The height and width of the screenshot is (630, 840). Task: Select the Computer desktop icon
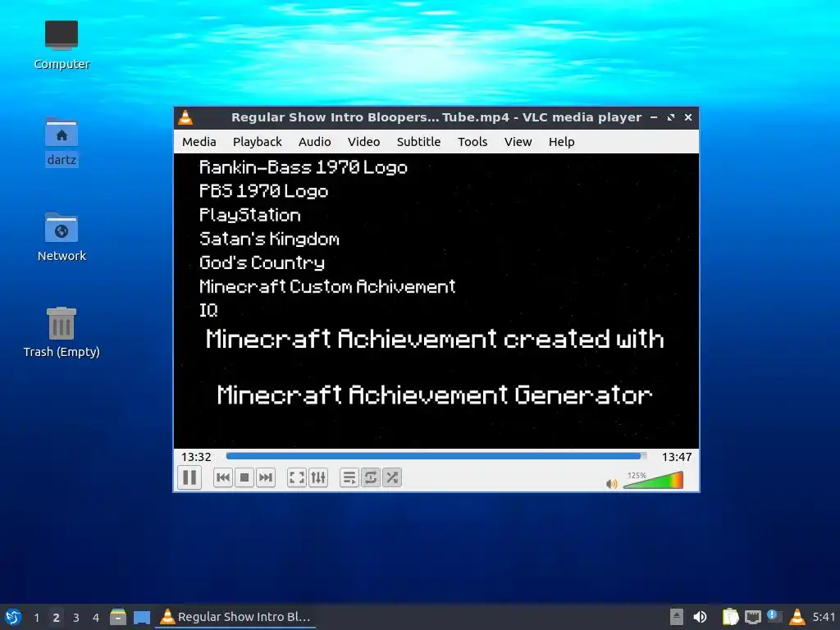(x=62, y=45)
